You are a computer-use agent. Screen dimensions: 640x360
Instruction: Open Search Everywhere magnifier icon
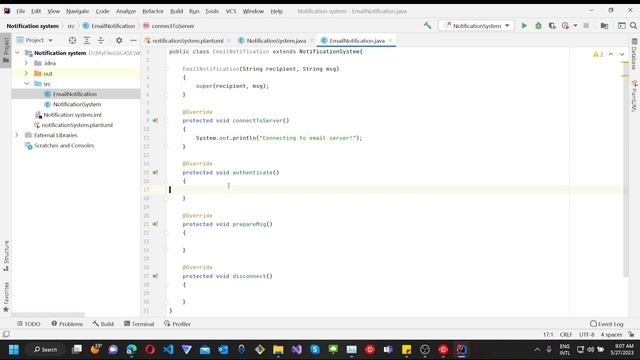[x=633, y=26]
